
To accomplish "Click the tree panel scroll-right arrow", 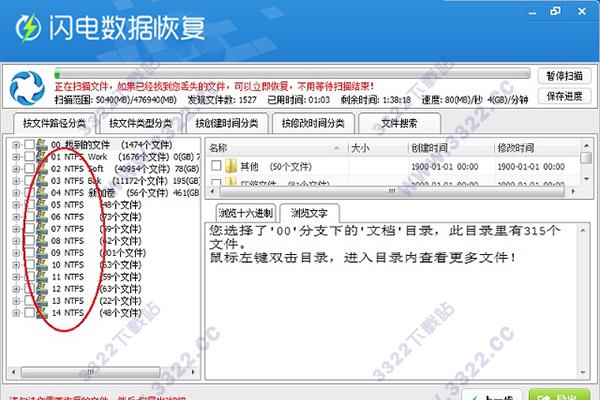I will 193,372.
